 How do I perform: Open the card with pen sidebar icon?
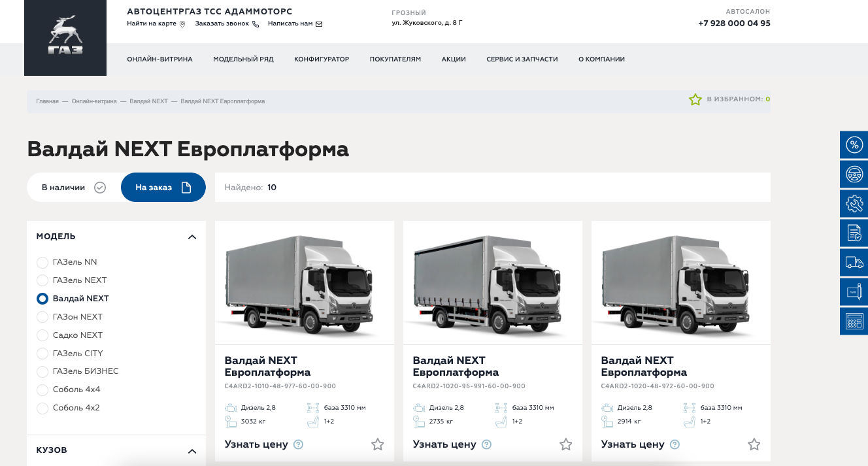pos(854,292)
